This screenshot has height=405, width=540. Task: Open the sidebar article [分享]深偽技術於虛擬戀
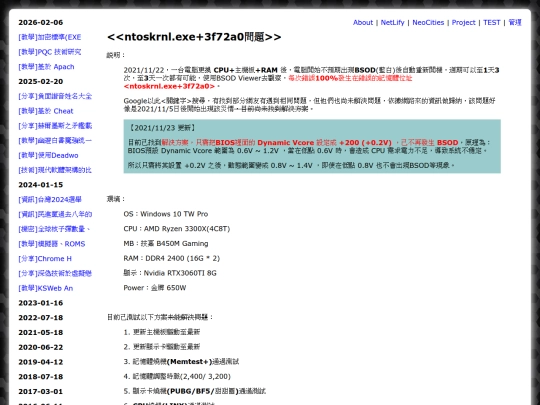[x=55, y=273]
